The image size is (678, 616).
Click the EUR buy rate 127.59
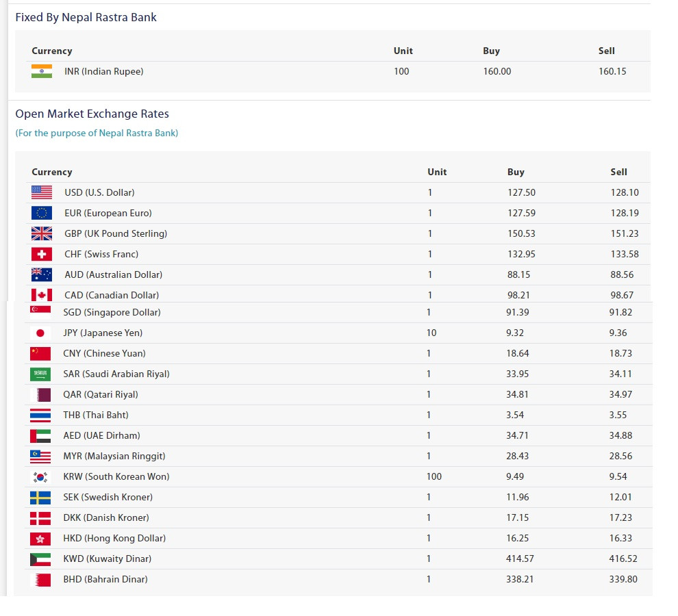[521, 213]
